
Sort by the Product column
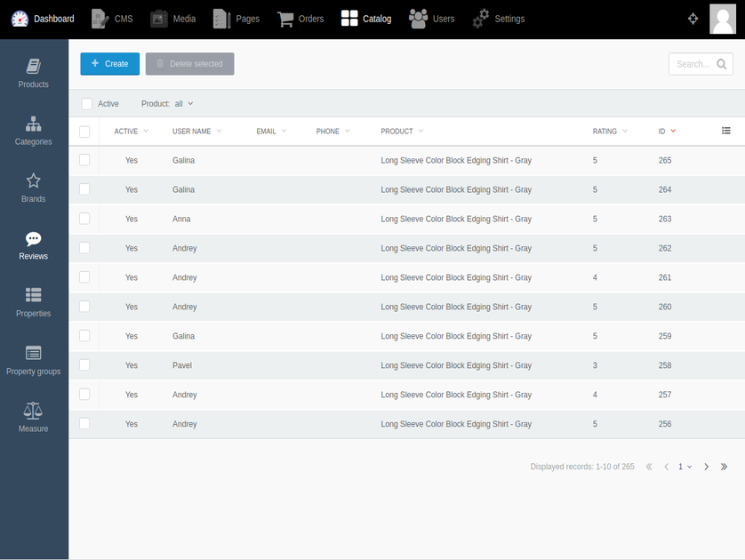[402, 132]
